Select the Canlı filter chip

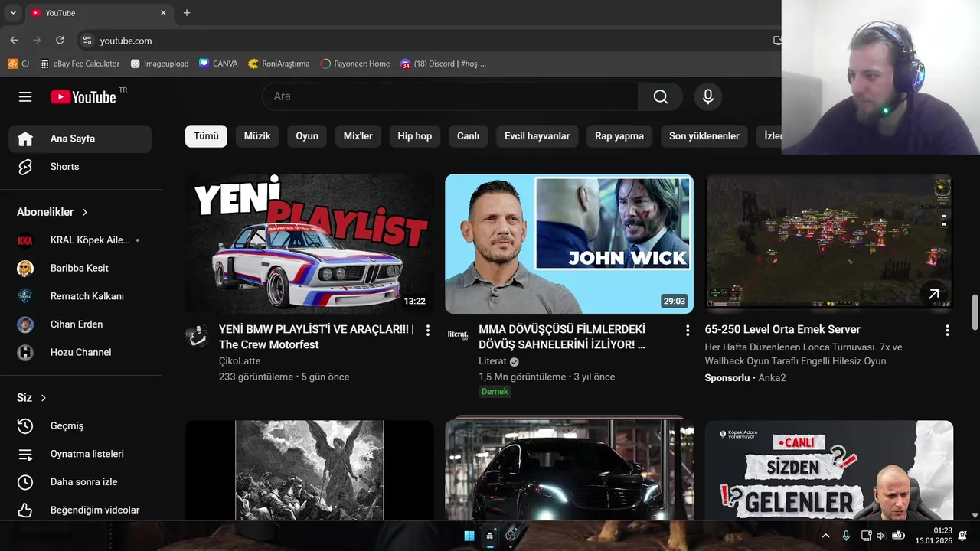[468, 136]
